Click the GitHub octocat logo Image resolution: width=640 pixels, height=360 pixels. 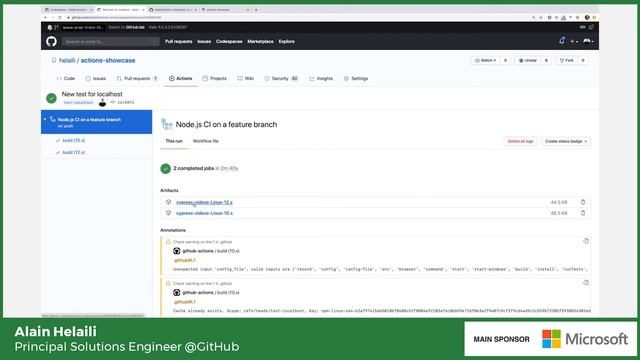tap(51, 41)
